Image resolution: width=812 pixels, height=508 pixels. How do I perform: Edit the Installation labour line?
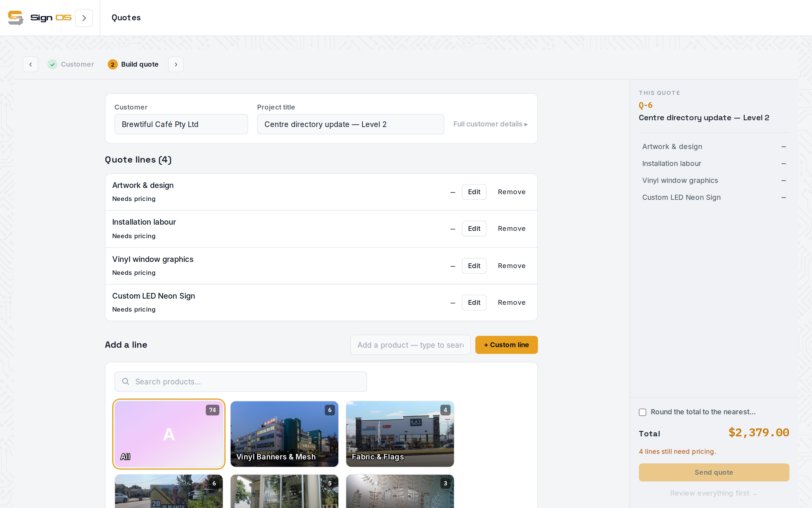pos(474,229)
